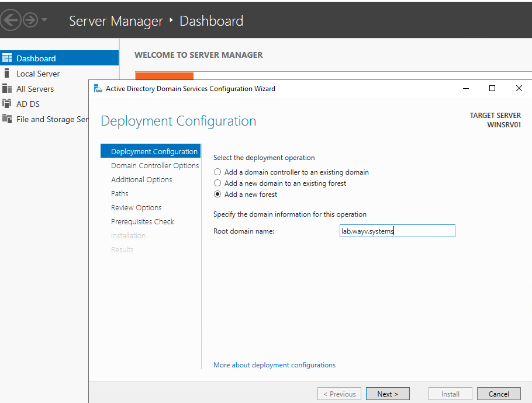Click the wizard title bar icon
This screenshot has width=532, height=403.
pyautogui.click(x=98, y=88)
